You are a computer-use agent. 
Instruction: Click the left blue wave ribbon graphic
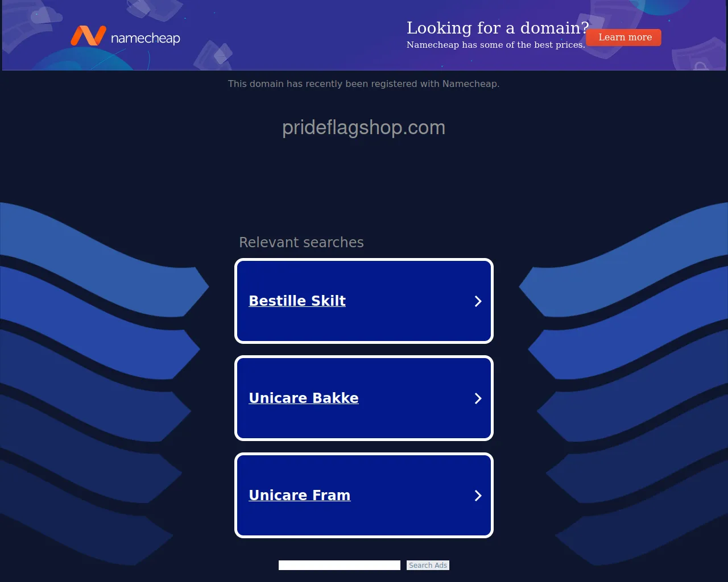102,381
